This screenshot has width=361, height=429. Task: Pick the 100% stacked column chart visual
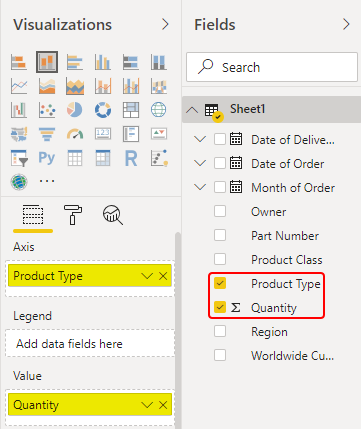(x=159, y=62)
